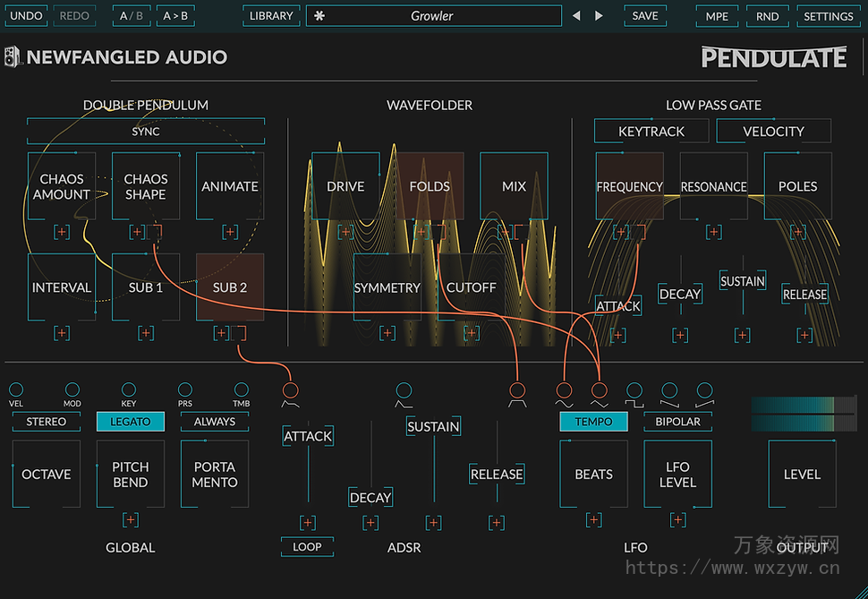Select the square wave LFO shape icon

pyautogui.click(x=634, y=391)
